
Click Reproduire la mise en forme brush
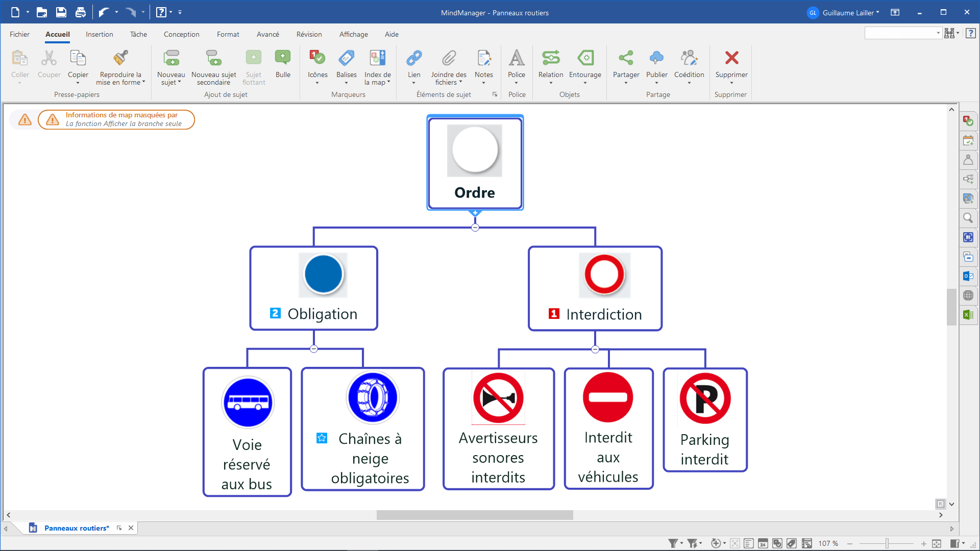[121, 58]
